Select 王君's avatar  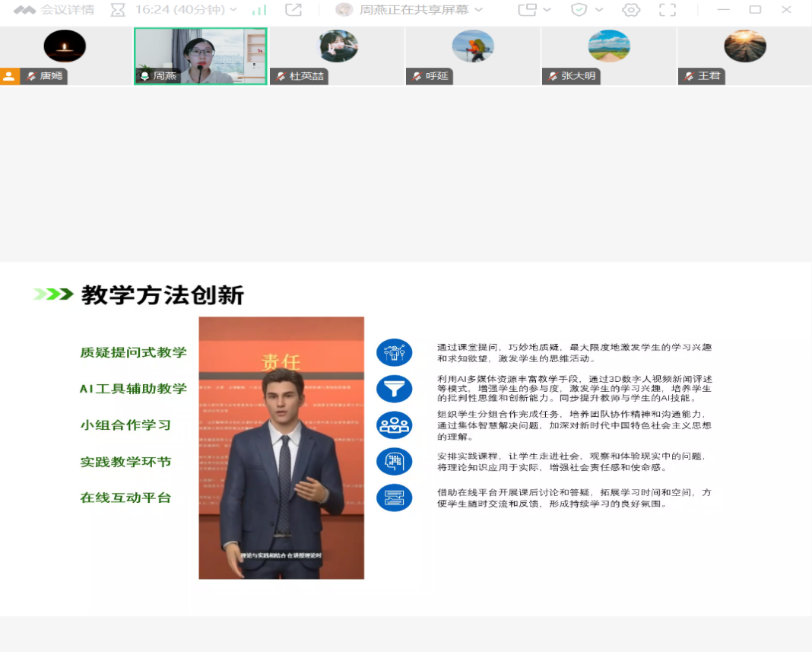pyautogui.click(x=745, y=46)
